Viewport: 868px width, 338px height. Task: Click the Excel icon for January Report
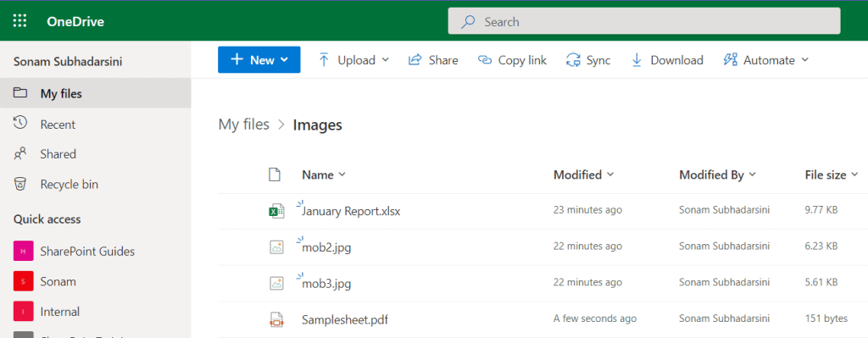tap(275, 211)
